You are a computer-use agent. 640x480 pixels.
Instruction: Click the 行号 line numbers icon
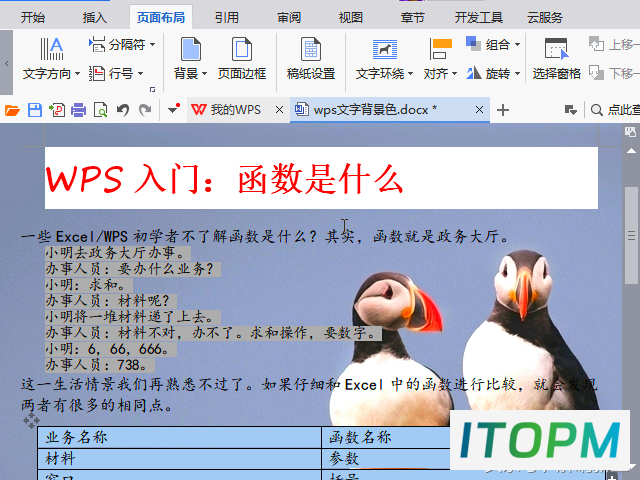point(97,73)
